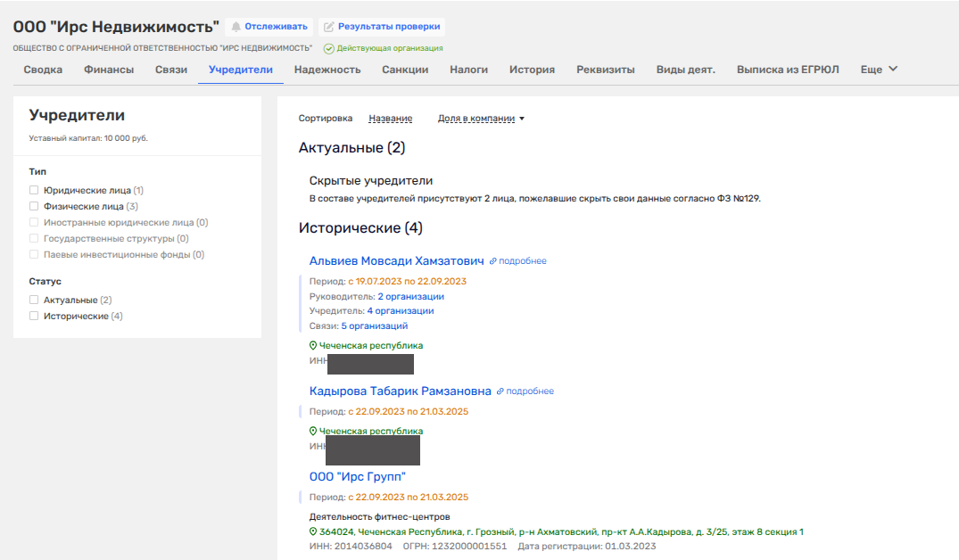Open the Сводка tab

tap(43, 70)
